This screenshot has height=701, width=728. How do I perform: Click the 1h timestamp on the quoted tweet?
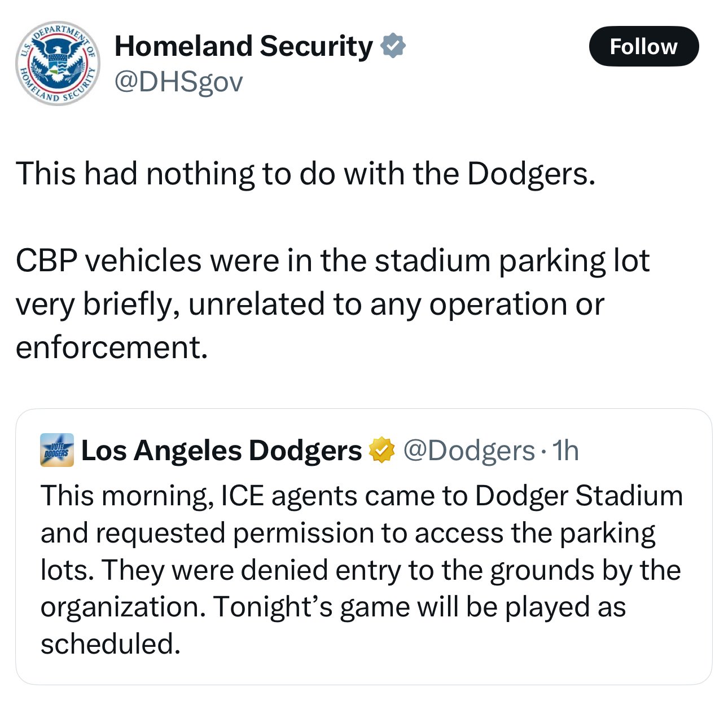565,450
